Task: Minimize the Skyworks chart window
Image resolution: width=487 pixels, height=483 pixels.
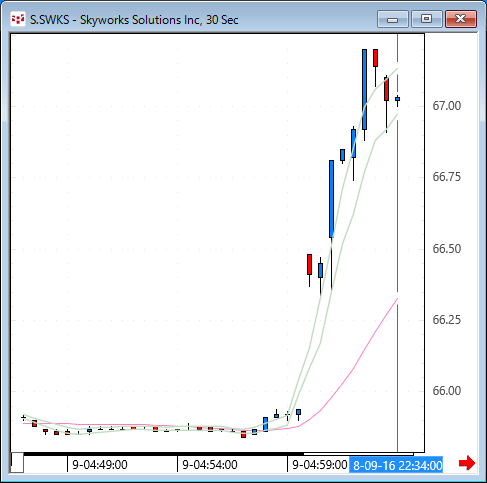Action: (393, 19)
